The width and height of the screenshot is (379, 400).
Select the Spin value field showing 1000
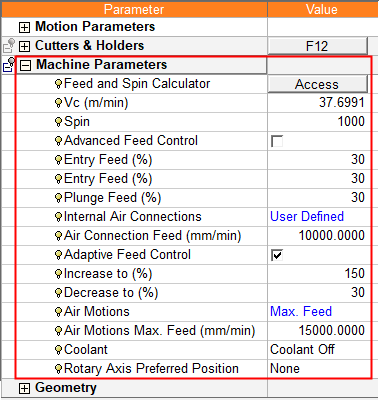319,122
